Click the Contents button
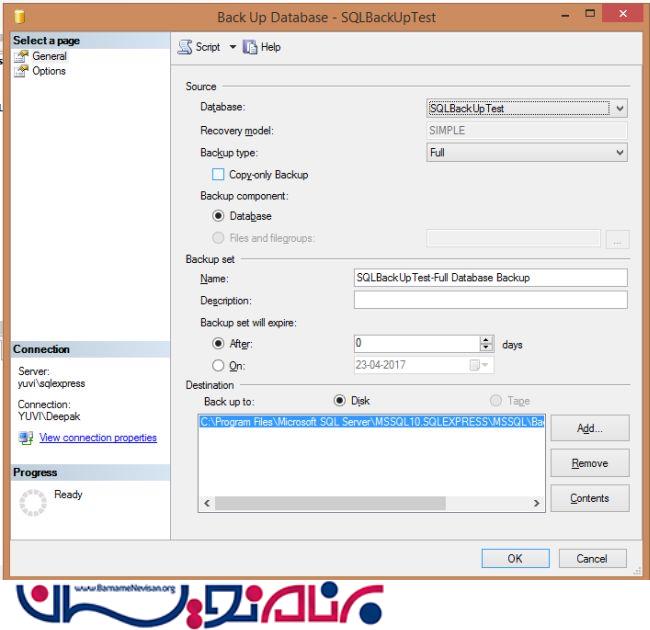The image size is (650, 630). 589,498
